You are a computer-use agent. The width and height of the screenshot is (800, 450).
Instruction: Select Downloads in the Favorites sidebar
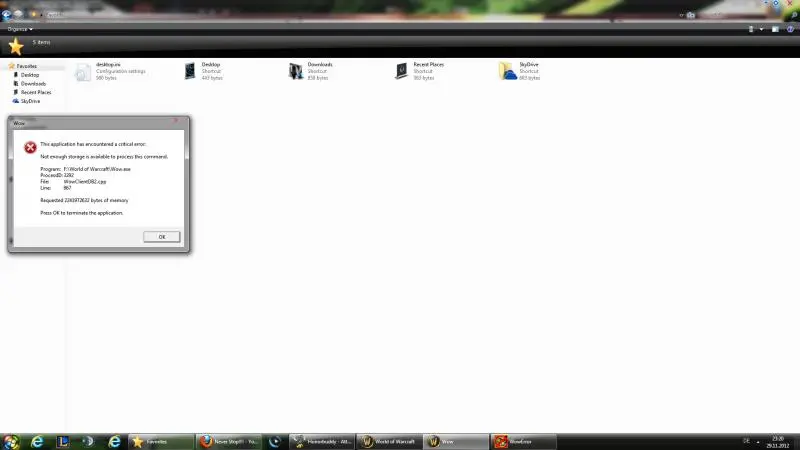coord(33,84)
